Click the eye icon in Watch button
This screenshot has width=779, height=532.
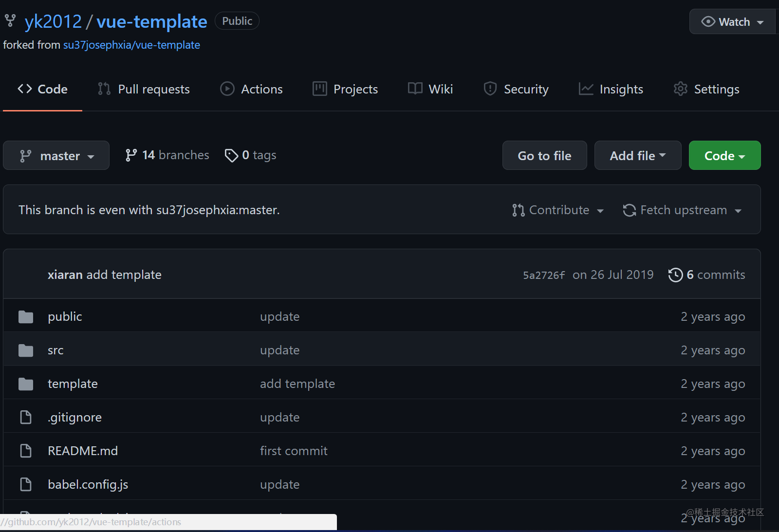pos(708,22)
